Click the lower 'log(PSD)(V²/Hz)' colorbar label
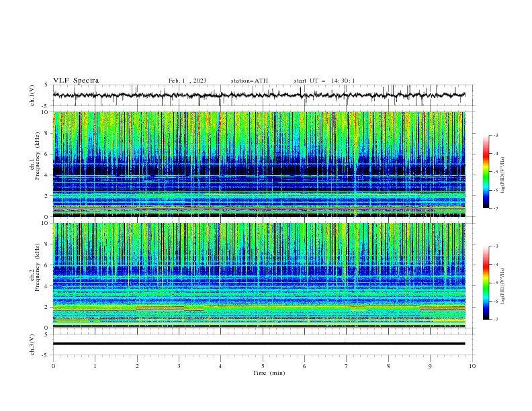This screenshot has width=532, height=411. (502, 286)
